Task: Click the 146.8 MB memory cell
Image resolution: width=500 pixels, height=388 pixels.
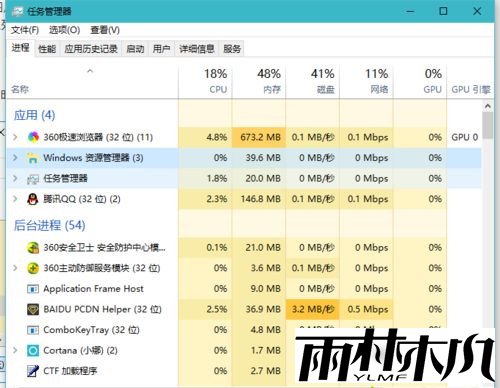Action: tap(259, 199)
